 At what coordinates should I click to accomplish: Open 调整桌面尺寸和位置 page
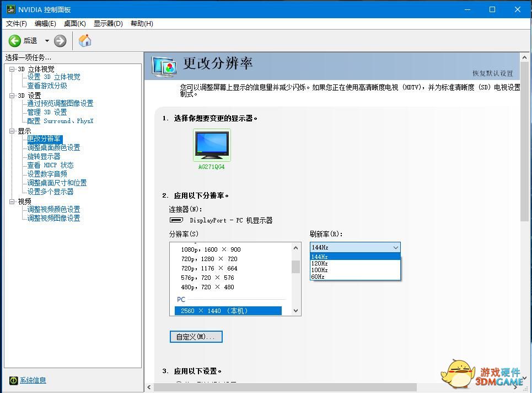[57, 183]
